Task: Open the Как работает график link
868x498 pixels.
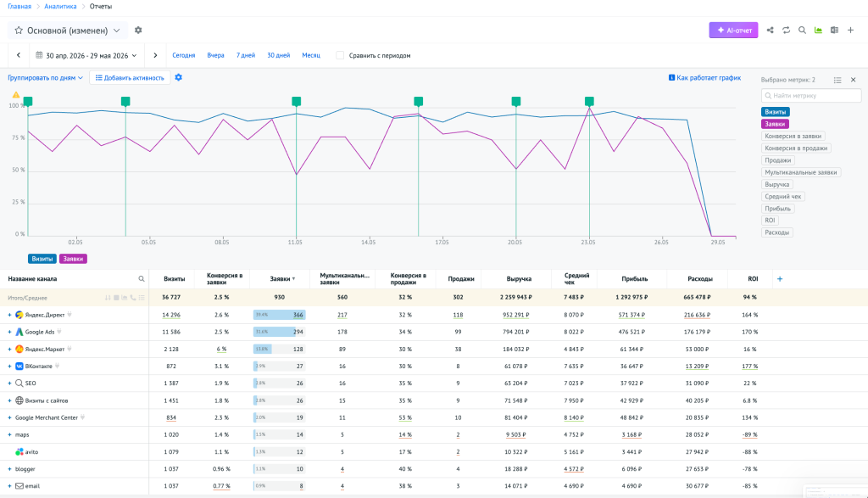Action: tap(704, 77)
